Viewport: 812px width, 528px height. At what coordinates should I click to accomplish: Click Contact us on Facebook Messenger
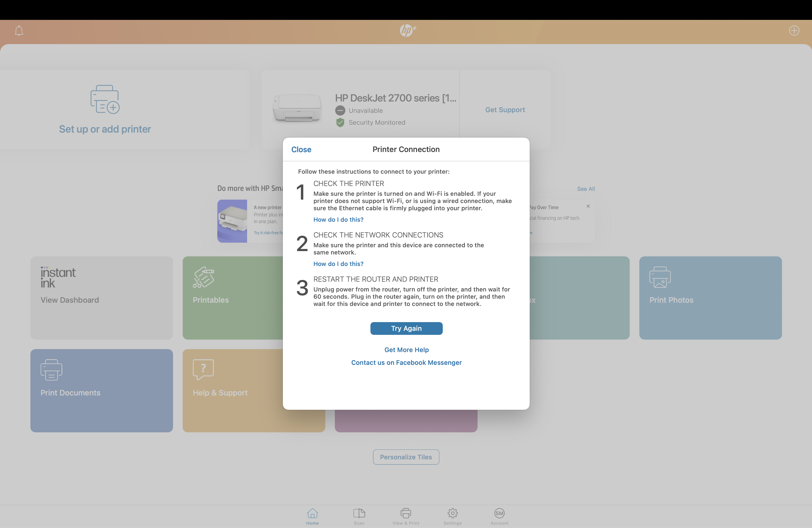(406, 363)
